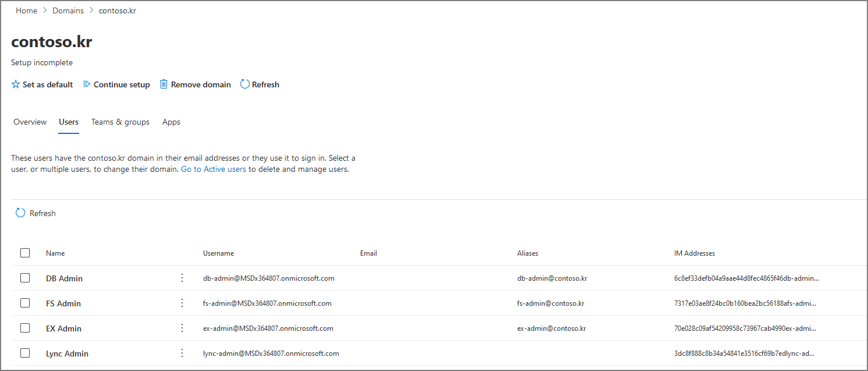Click IM address starting with 6c8ef33defb04
This screenshot has width=868, height=371.
pos(746,278)
